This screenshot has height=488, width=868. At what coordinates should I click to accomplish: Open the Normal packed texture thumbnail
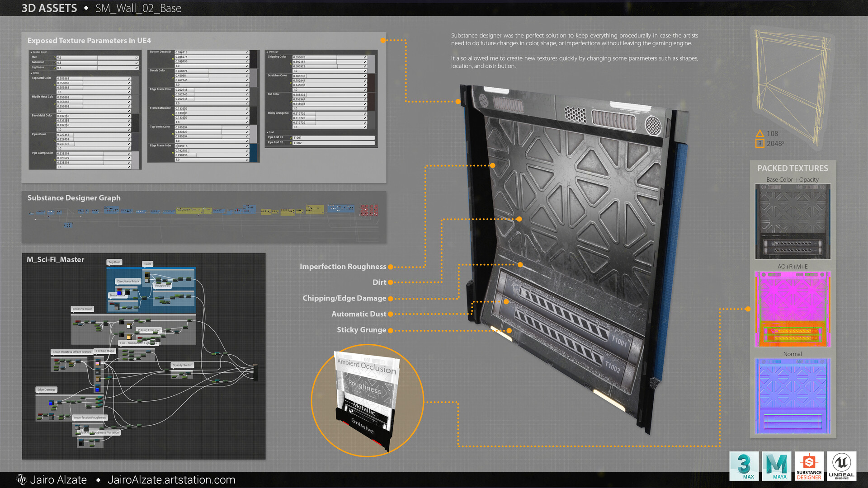793,396
